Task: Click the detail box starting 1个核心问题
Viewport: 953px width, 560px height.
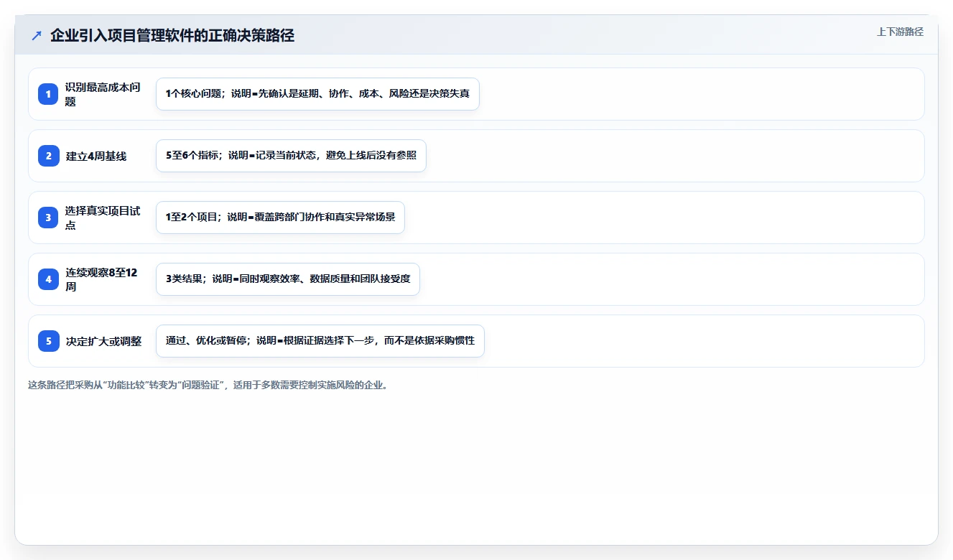Action: pyautogui.click(x=317, y=94)
